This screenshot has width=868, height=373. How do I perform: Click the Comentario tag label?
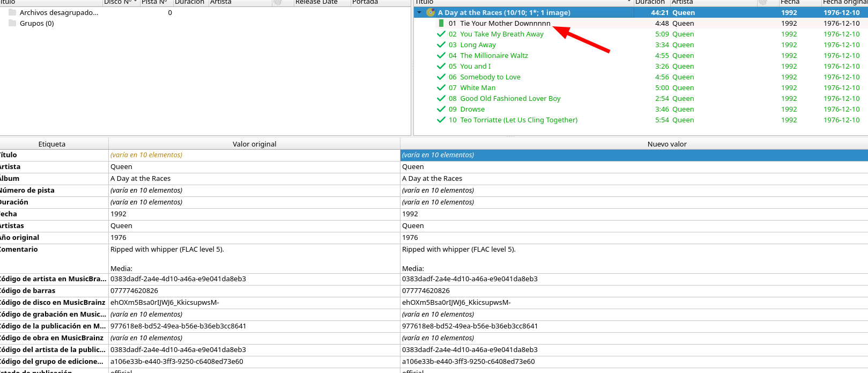[x=19, y=250]
